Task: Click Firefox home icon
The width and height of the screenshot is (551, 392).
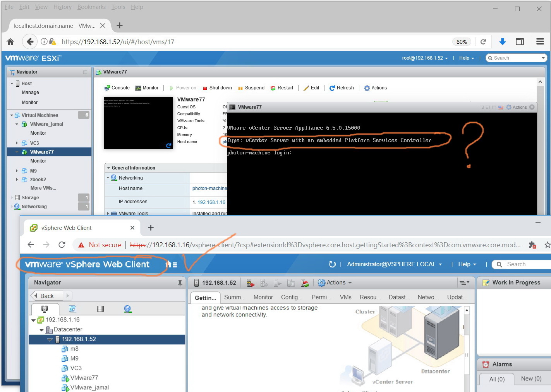Action: (x=10, y=42)
